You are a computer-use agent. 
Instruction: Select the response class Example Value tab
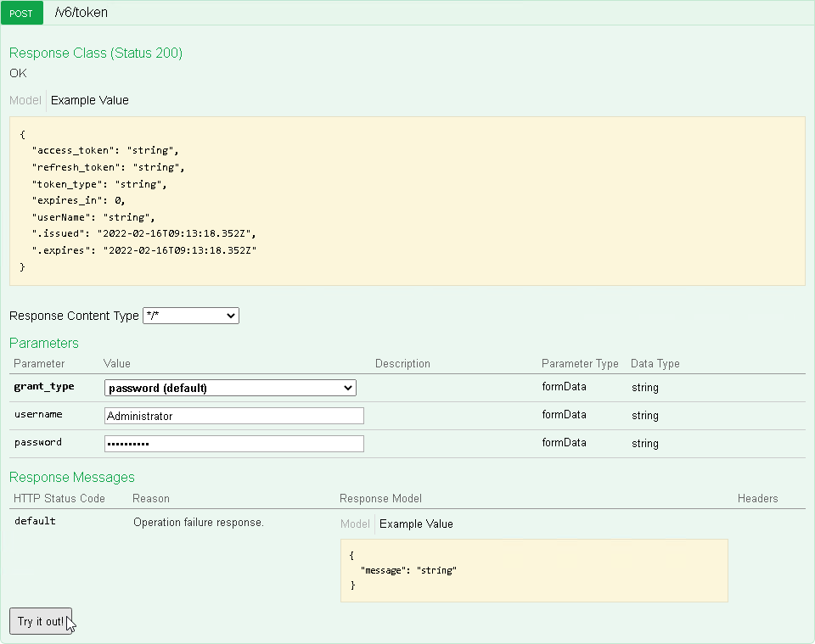coord(90,100)
